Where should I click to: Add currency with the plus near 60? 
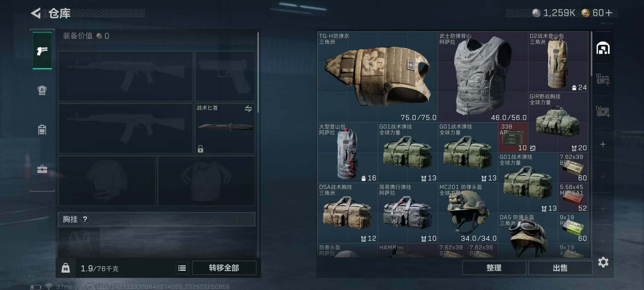609,12
